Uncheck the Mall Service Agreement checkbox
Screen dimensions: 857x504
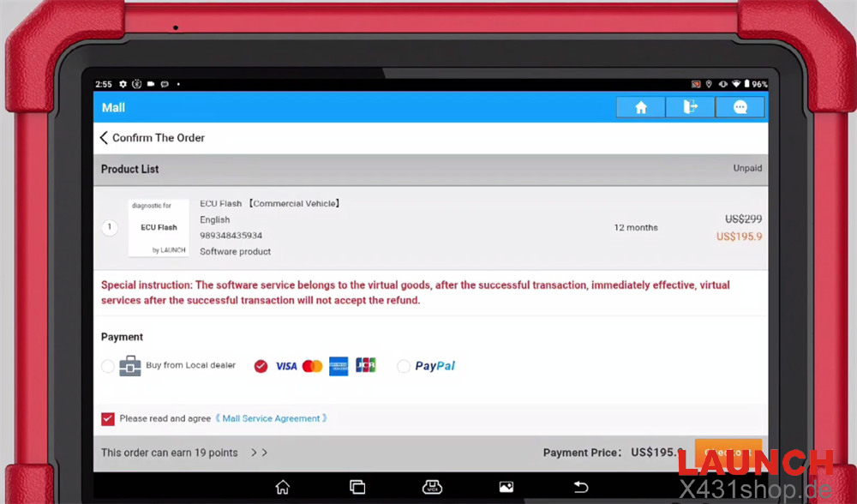(x=108, y=418)
